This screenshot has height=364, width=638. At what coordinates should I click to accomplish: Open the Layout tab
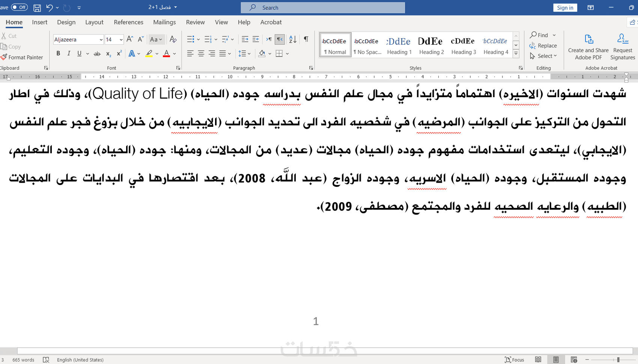[94, 22]
